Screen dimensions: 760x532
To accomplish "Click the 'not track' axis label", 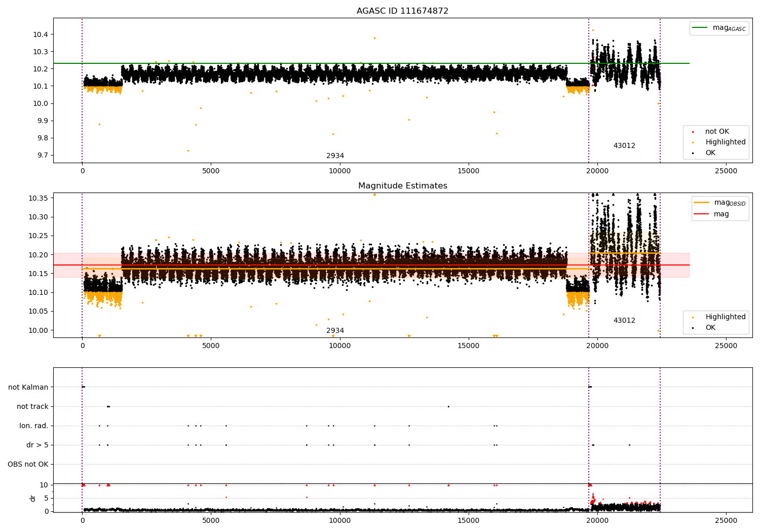I will pyautogui.click(x=32, y=407).
